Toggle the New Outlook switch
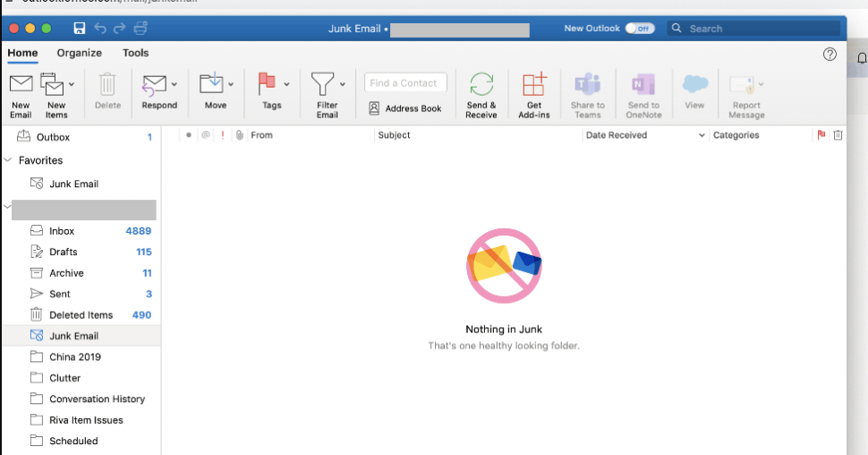Screen dimensions: 868x455 640,29
